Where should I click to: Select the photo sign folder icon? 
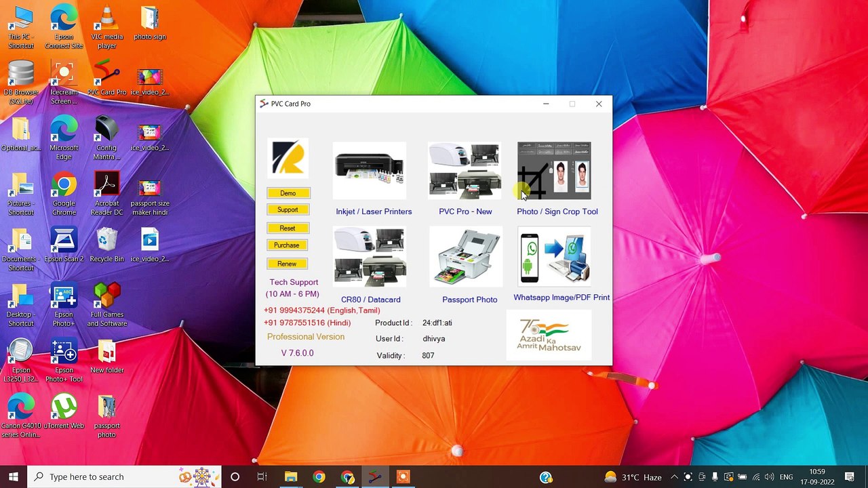pyautogui.click(x=150, y=24)
